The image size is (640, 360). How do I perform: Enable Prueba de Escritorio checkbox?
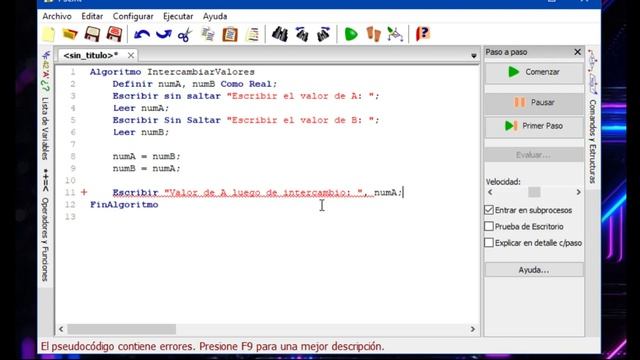[489, 227]
